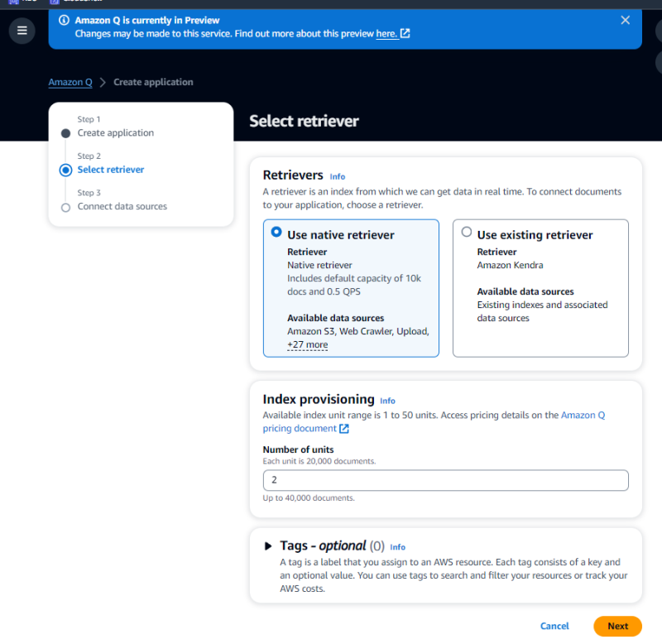Click 'Amazon Kendra' retriever text
Screen dimensions: 662x644
(510, 265)
